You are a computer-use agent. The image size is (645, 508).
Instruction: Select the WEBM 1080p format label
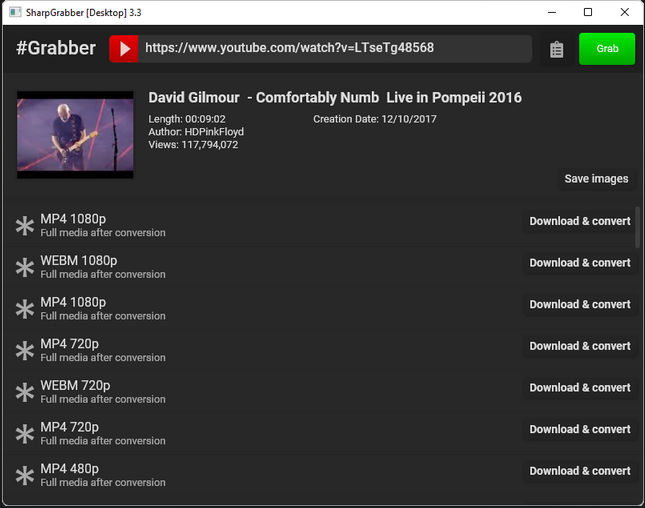click(x=79, y=260)
